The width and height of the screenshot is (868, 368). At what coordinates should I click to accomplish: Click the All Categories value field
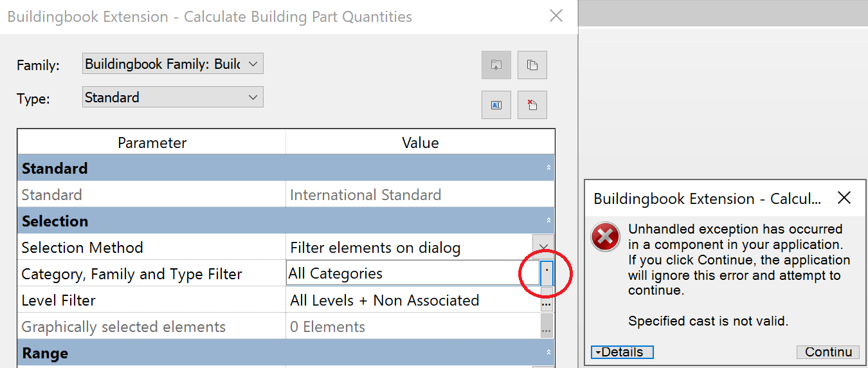(402, 273)
